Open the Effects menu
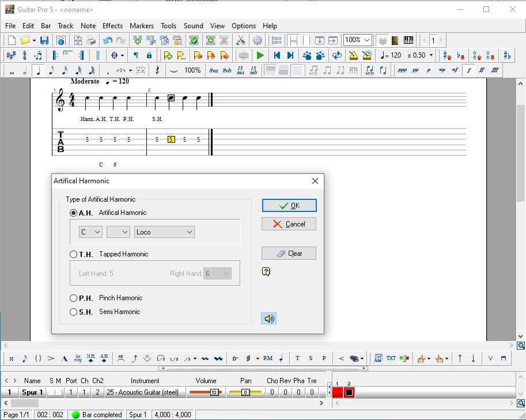The height and width of the screenshot is (420, 526). tap(112, 26)
